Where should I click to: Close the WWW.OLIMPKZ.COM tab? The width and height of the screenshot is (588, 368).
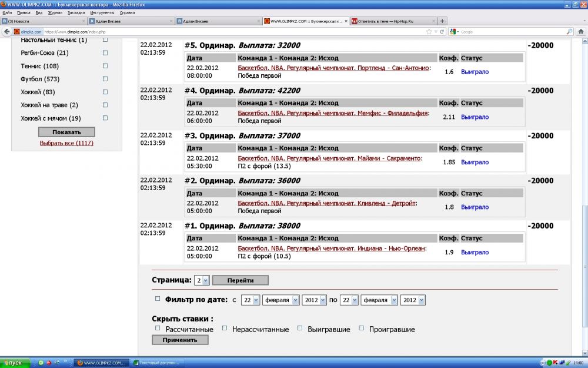[346, 21]
